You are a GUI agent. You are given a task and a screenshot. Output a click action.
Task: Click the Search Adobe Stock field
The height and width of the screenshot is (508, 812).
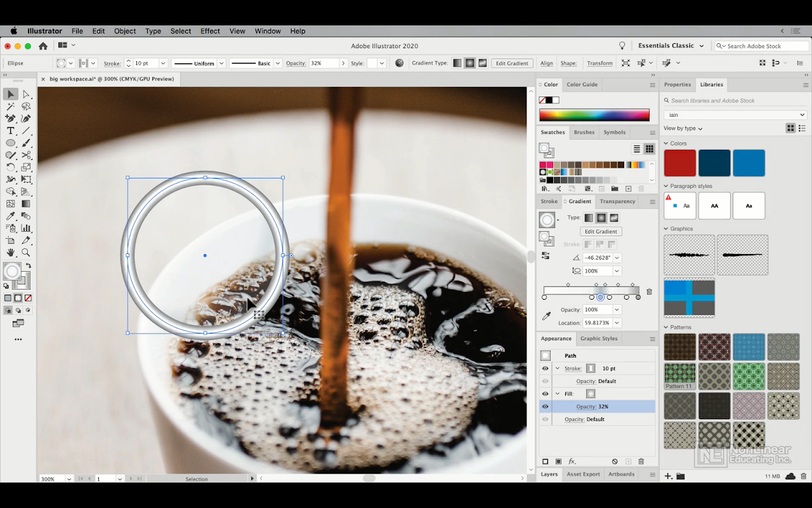[762, 46]
